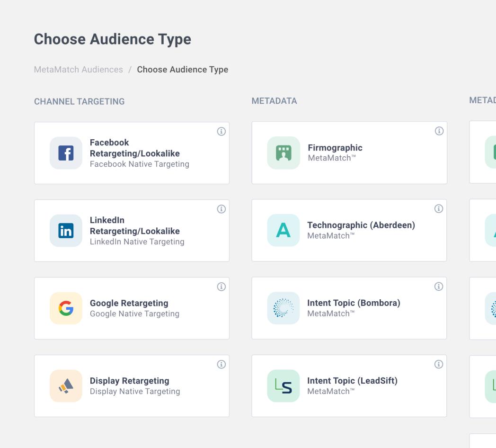View info for Technographic (Aberdeen) card
The height and width of the screenshot is (448, 496).
point(439,209)
